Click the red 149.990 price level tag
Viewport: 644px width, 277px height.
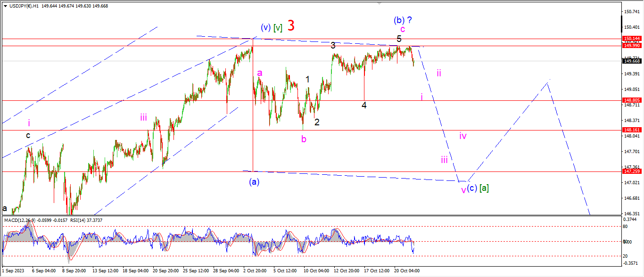tap(631, 46)
